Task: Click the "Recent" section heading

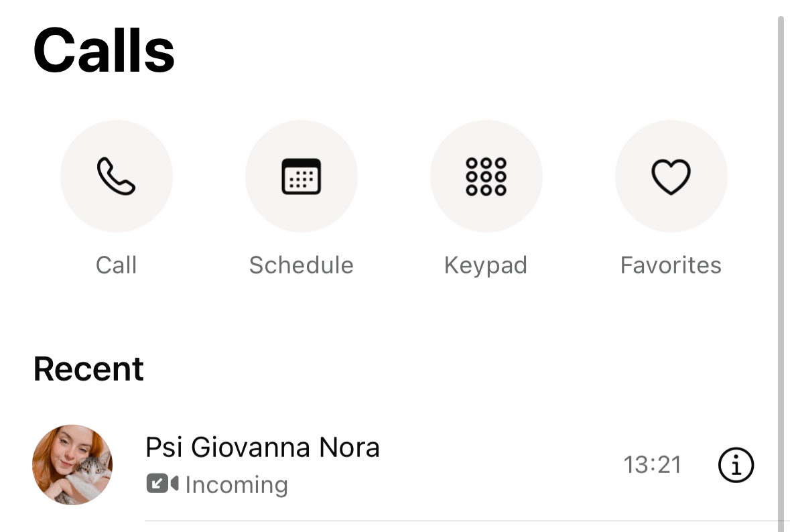Action: pos(88,369)
